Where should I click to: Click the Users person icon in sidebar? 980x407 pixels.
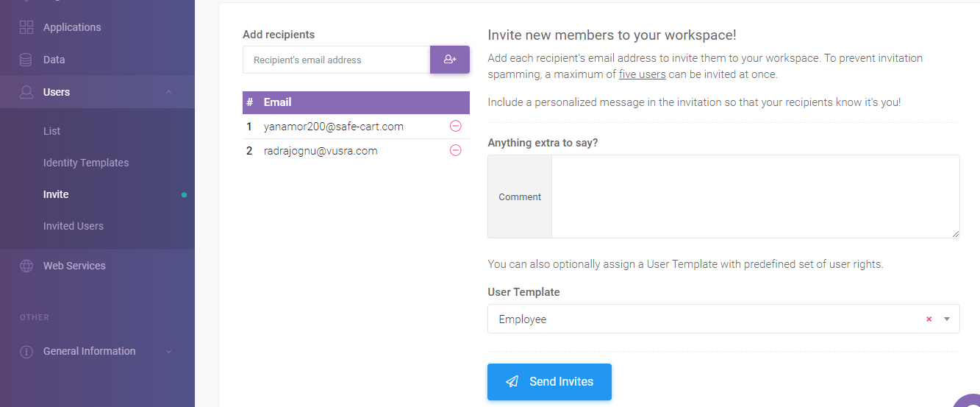pyautogui.click(x=26, y=92)
